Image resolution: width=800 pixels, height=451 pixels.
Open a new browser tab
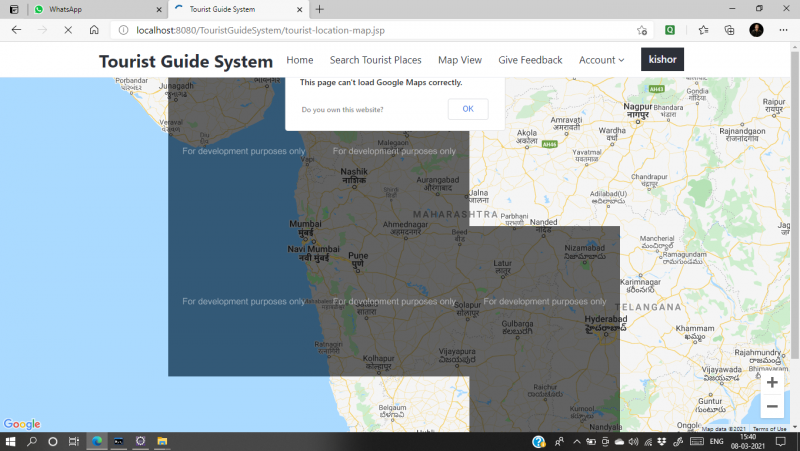(x=319, y=9)
